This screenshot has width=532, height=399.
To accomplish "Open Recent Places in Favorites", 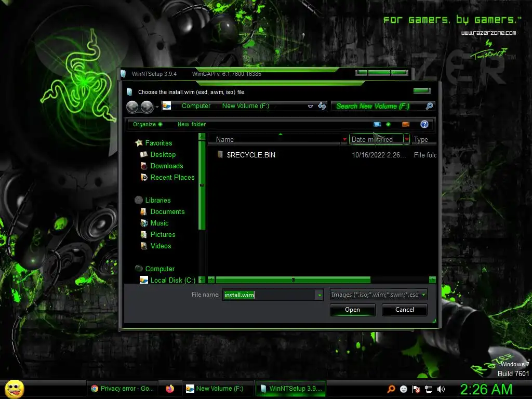I will pyautogui.click(x=172, y=177).
